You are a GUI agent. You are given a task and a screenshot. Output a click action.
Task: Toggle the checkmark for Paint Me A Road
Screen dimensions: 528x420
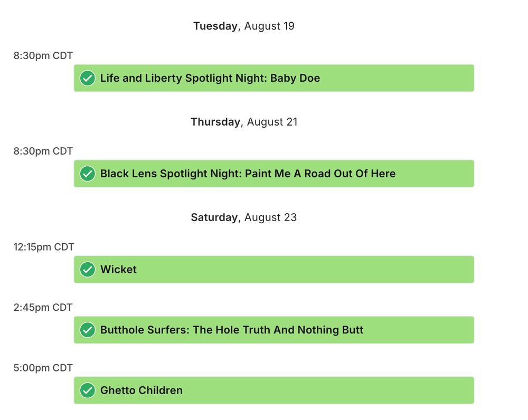(x=87, y=174)
